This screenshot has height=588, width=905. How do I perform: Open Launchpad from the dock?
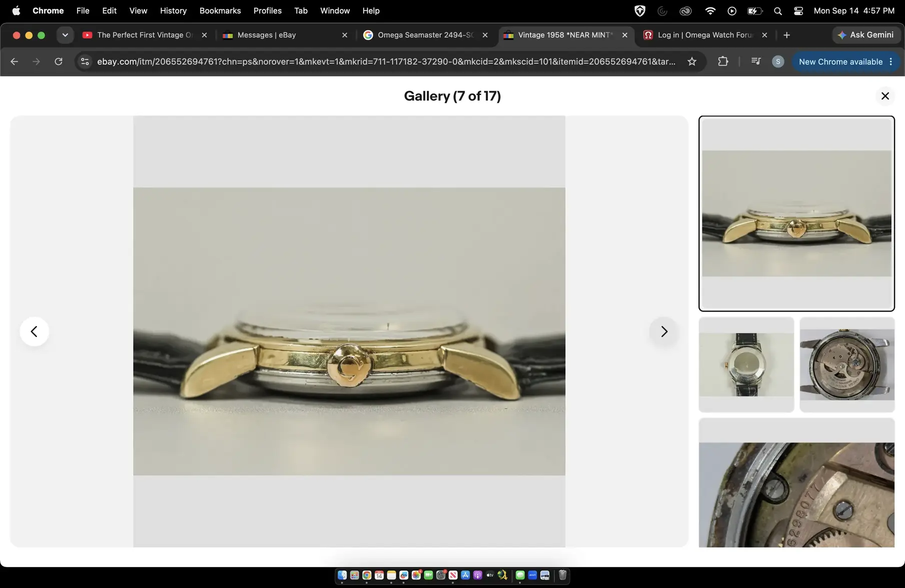click(354, 575)
